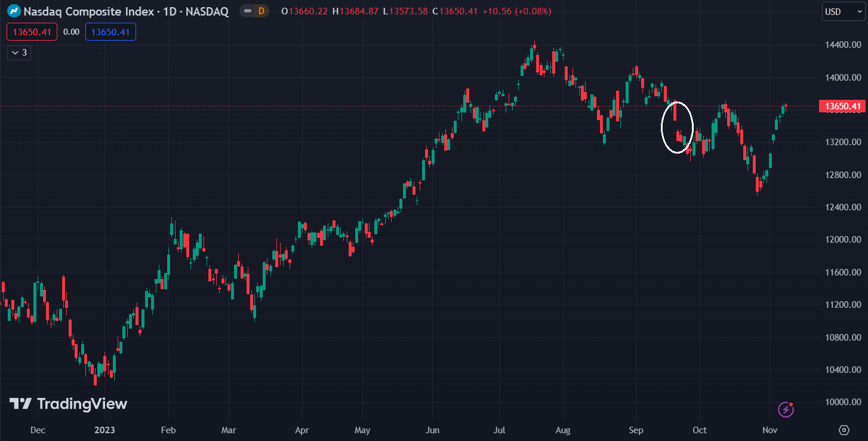This screenshot has width=868, height=441.
Task: Open chart settings via the hexagon gear icon
Action: pyautogui.click(x=844, y=430)
